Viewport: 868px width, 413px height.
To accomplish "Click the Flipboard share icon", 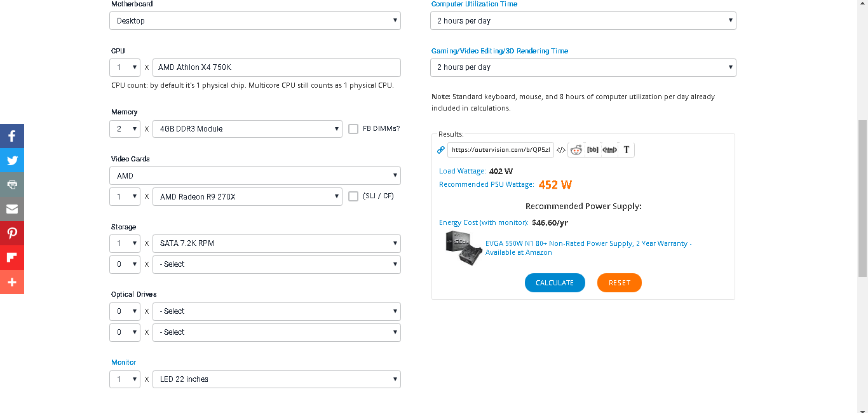I will (12, 257).
